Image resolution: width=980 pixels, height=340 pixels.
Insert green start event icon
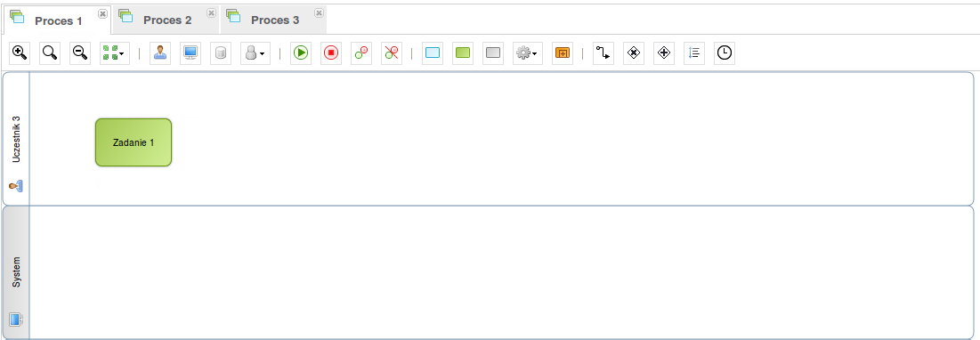point(301,53)
